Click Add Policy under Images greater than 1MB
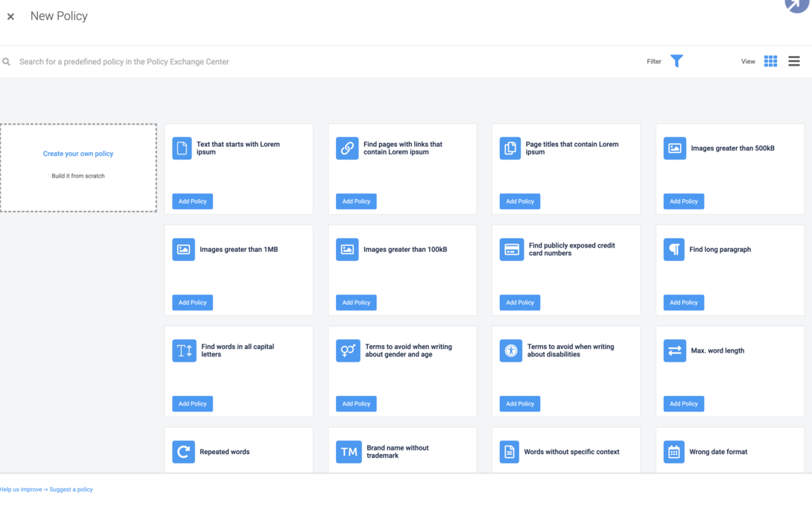812x507 pixels. pos(192,302)
